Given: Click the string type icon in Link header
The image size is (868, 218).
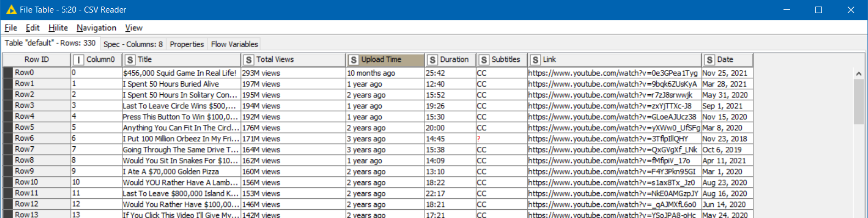Looking at the screenshot, I should pyautogui.click(x=535, y=60).
